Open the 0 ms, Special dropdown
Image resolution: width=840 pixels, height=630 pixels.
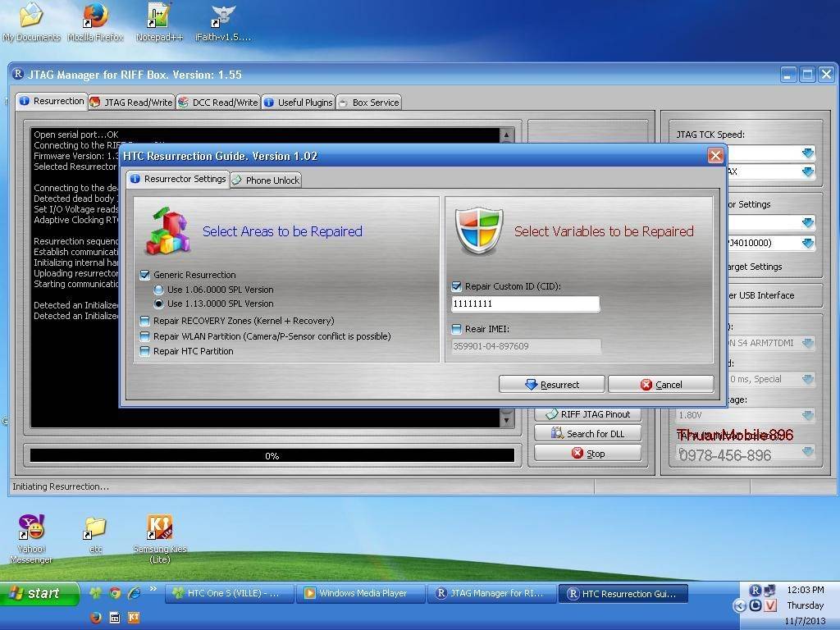pos(808,379)
